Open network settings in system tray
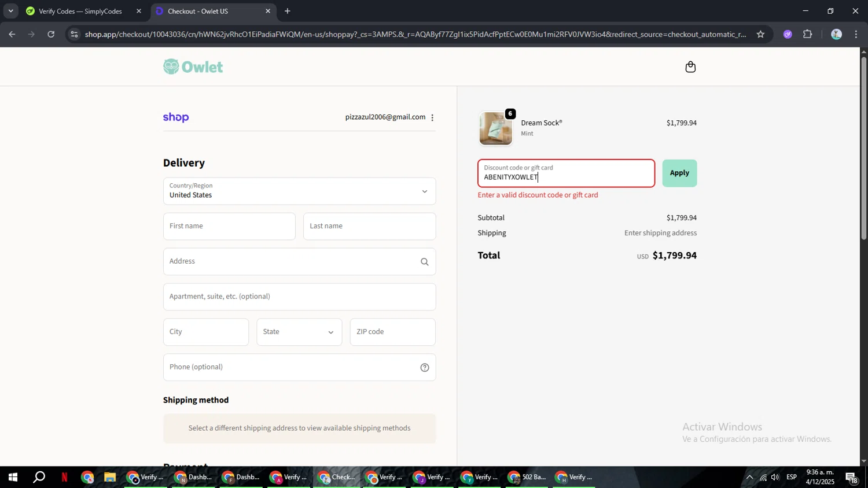 click(x=763, y=478)
